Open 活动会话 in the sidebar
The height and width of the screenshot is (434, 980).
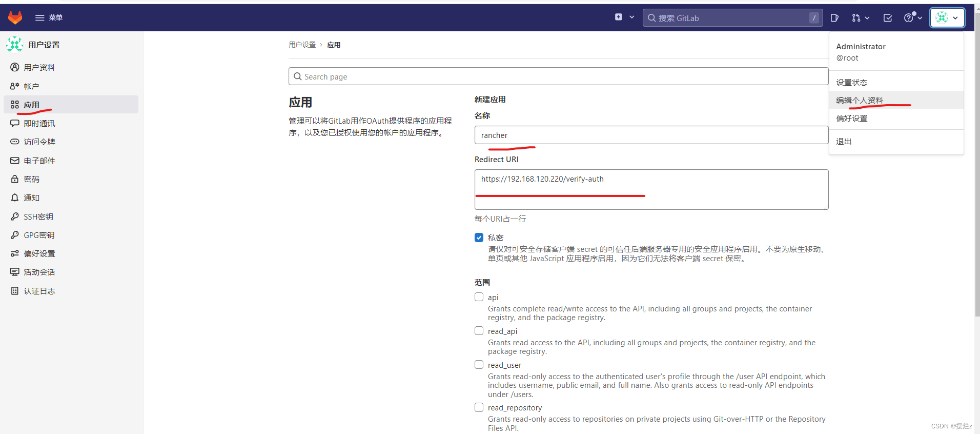coord(71,272)
